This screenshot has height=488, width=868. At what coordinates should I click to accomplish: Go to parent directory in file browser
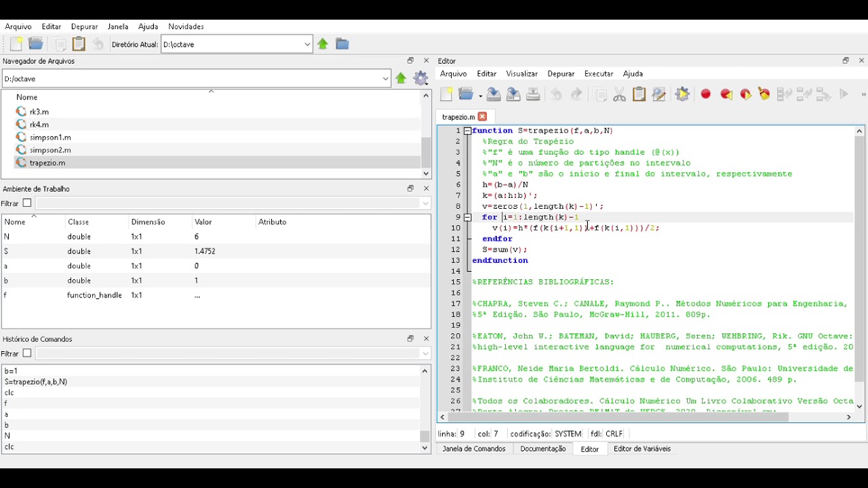(x=401, y=79)
